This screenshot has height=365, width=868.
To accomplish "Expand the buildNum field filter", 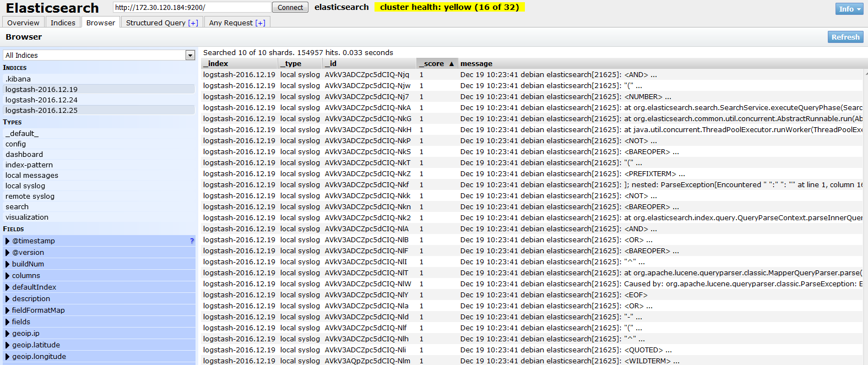I will click(x=99, y=264).
